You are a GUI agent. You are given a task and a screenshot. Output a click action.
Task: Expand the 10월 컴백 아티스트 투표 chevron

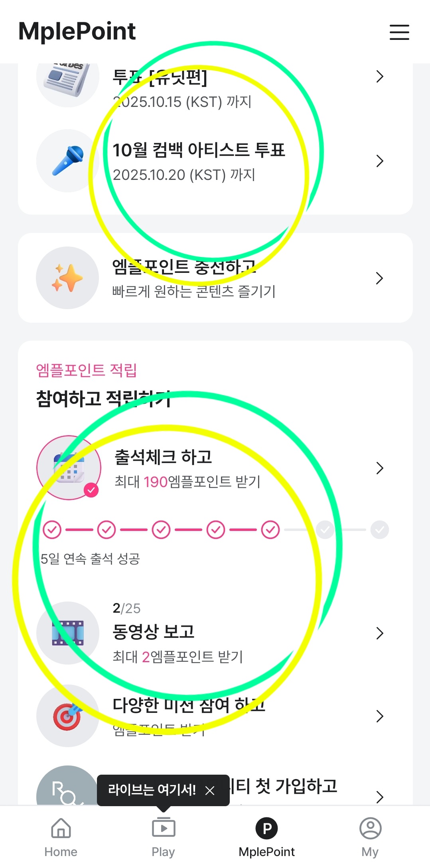pyautogui.click(x=380, y=161)
